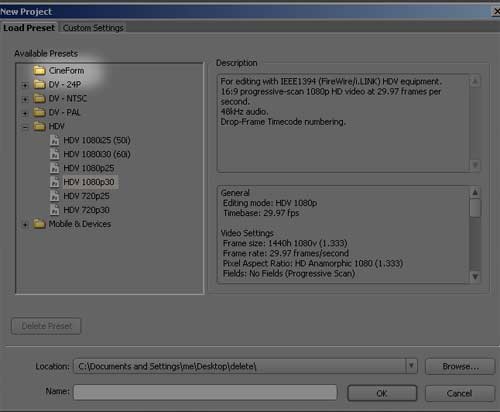Screen dimensions: 500x412
Task: Confirm the project with OK
Action: (x=382, y=393)
